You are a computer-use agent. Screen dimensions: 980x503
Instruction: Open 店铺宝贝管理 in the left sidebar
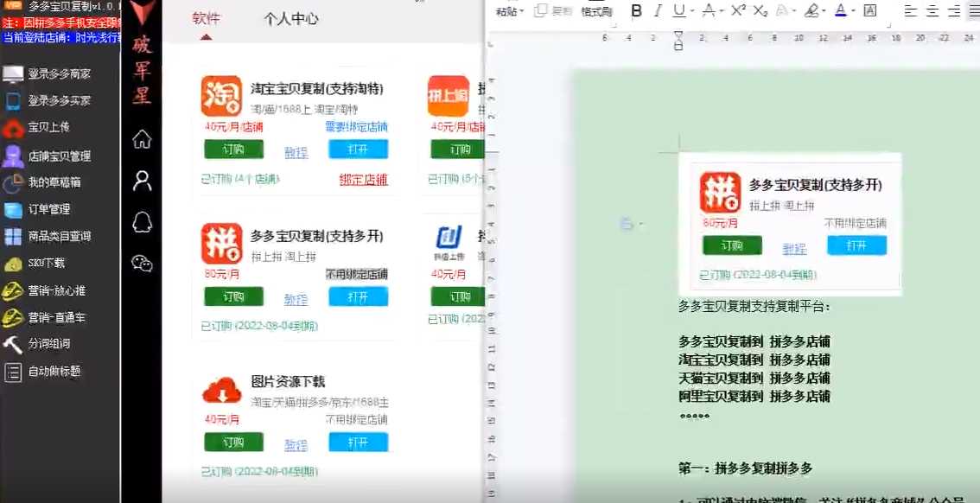[x=48, y=156]
